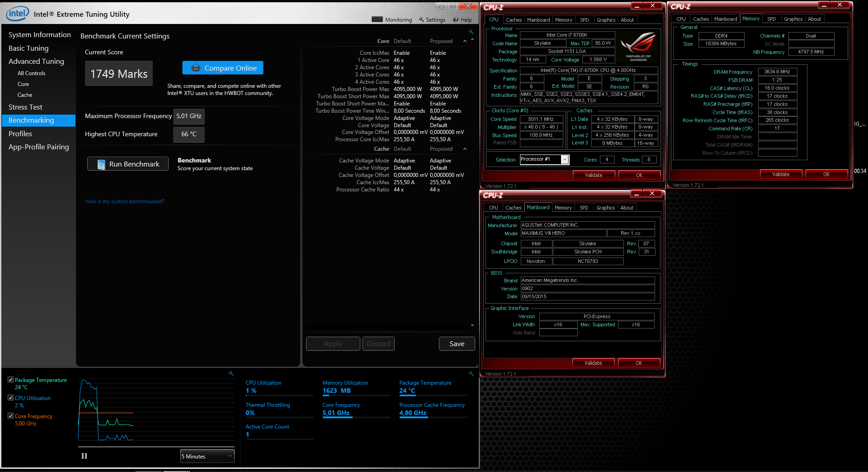Image resolution: width=868 pixels, height=472 pixels.
Task: Switch to About tab in CPU-Z Memory window
Action: click(x=814, y=19)
